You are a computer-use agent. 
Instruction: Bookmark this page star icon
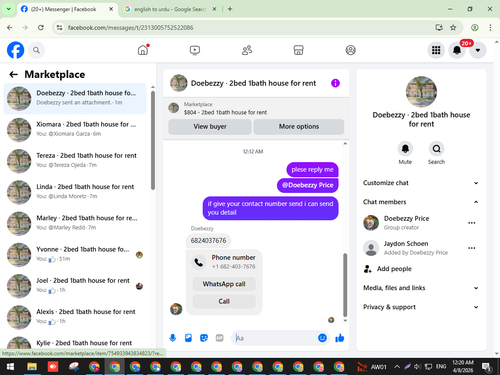[x=453, y=28]
